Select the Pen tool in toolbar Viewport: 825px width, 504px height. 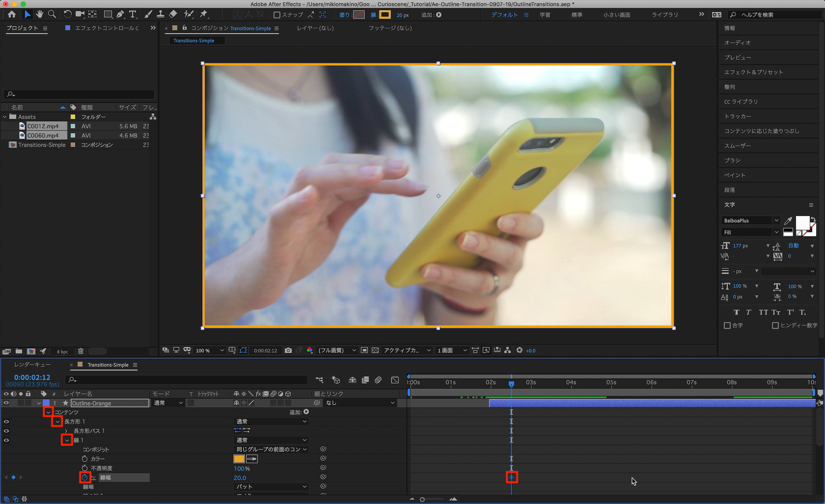point(120,14)
